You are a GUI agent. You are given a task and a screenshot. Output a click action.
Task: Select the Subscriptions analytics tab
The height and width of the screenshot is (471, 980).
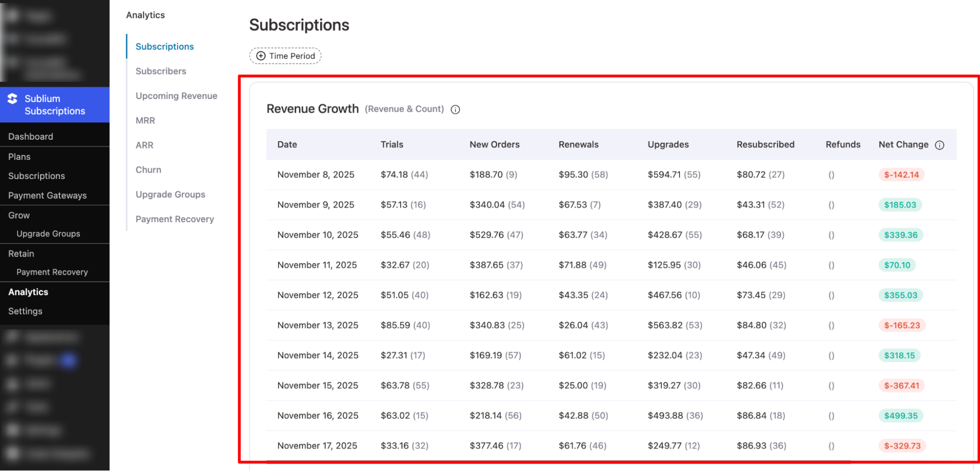click(x=164, y=46)
